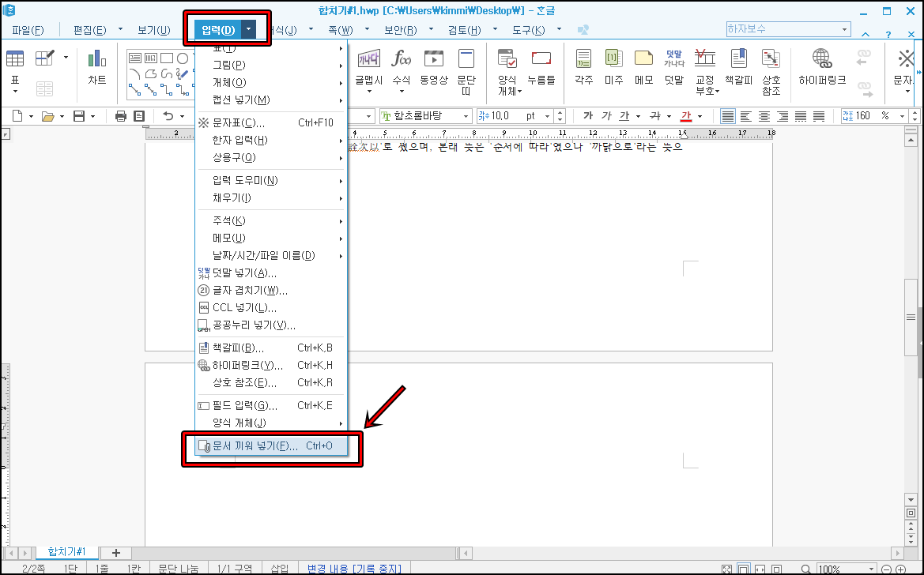Insert 책갈피 bookmark from ribbon
The height and width of the screenshot is (575, 924).
pyautogui.click(x=738, y=67)
